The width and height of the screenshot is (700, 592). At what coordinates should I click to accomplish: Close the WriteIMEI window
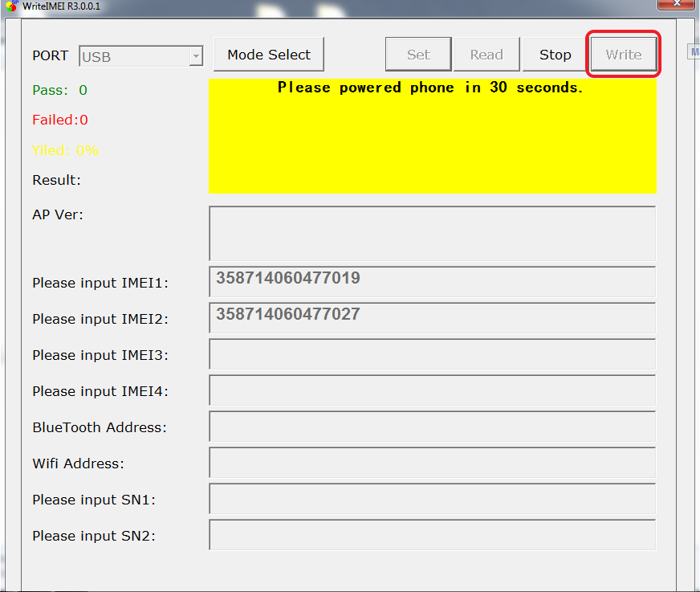[x=677, y=4]
